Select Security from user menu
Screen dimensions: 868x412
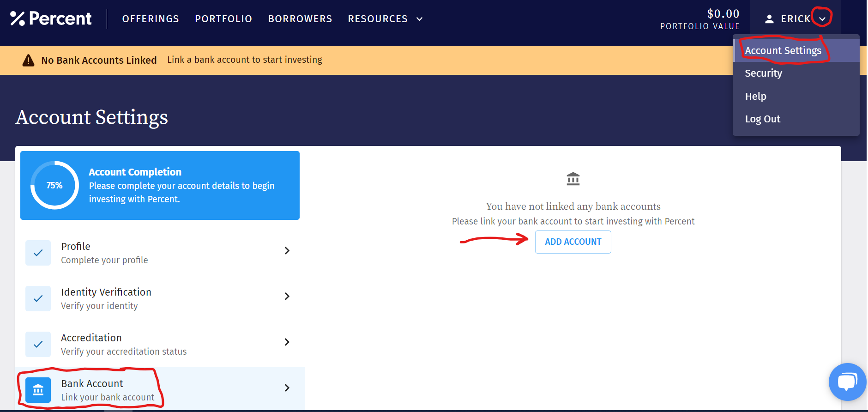coord(796,73)
